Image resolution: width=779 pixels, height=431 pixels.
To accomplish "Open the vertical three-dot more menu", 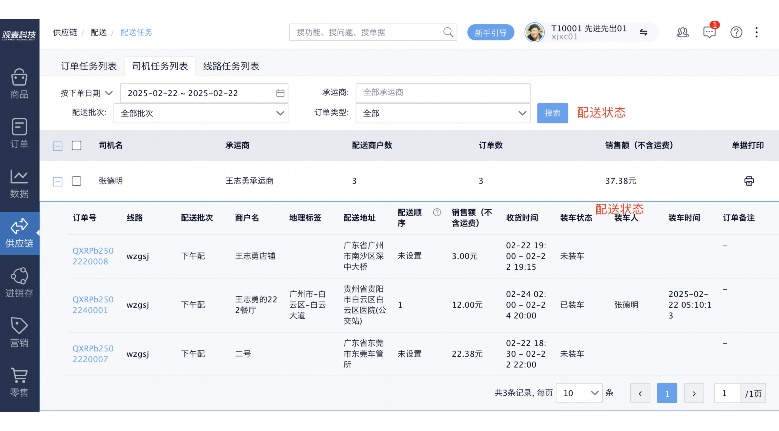I will click(756, 32).
